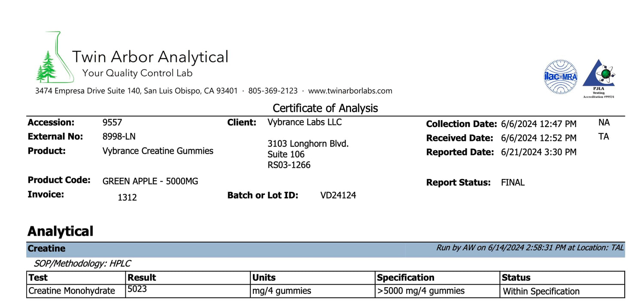This screenshot has height=301, width=644.
Task: Click the Reported Date 6/21/2024 3:30 PM
Action: pyautogui.click(x=538, y=152)
